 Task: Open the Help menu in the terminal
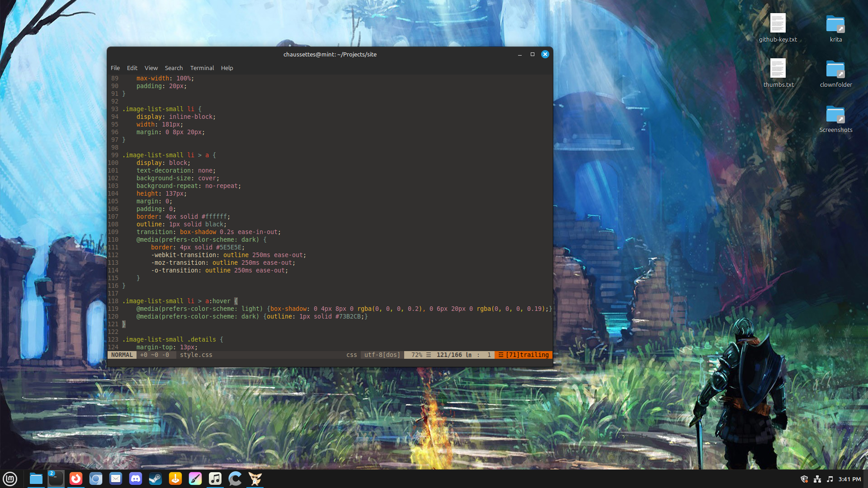coord(227,68)
